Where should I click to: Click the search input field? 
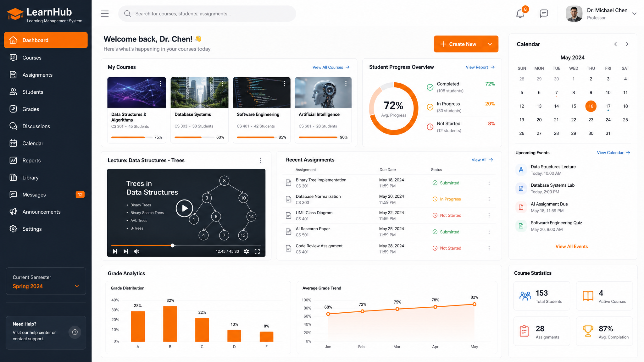point(207,14)
